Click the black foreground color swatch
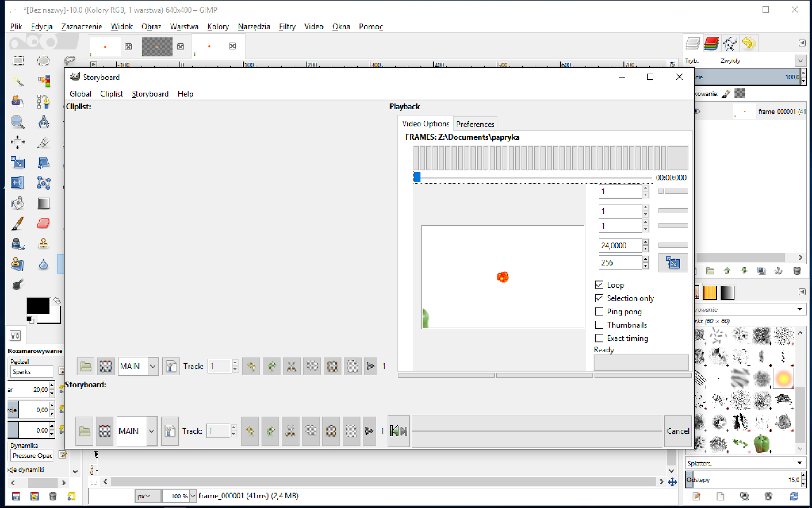812x508 pixels. (38, 306)
